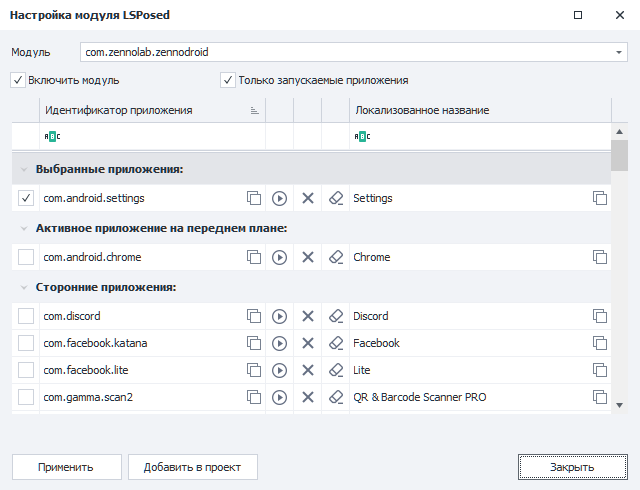Launch the com.facebook.lite app

[279, 370]
